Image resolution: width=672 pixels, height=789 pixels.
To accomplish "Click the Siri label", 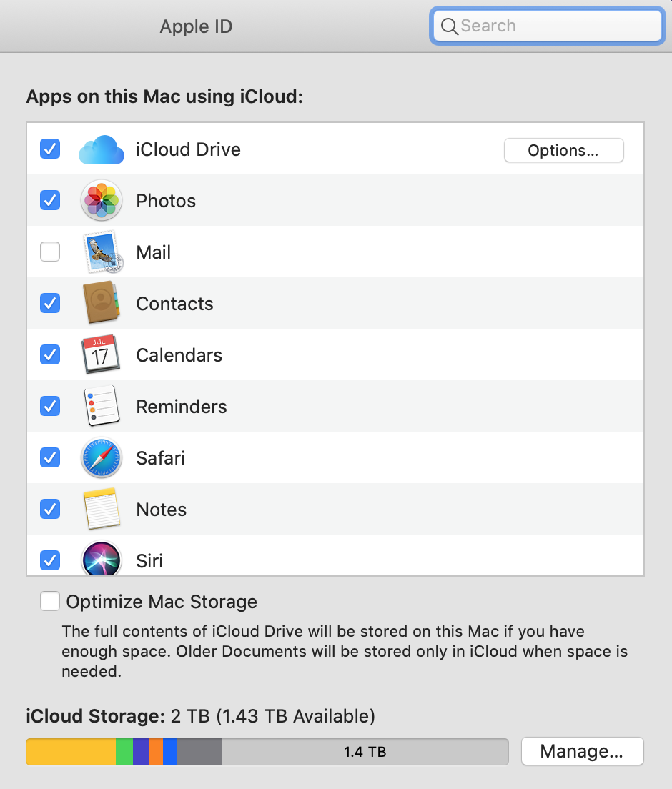I will 149,560.
